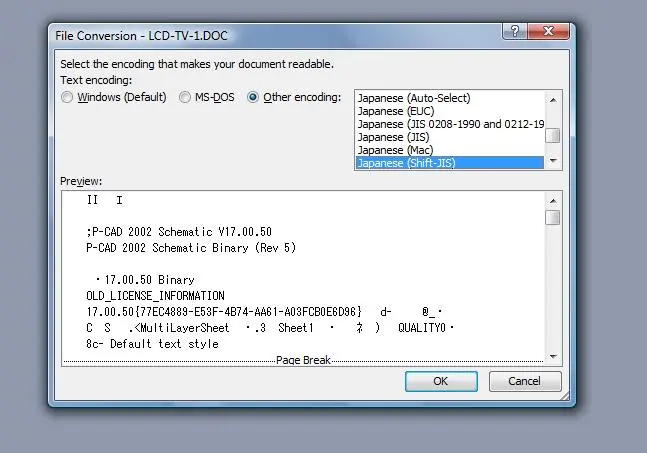
Task: Choose Japanese (JIS 0208-1990 and 0212-19) encoding
Action: tap(449, 124)
